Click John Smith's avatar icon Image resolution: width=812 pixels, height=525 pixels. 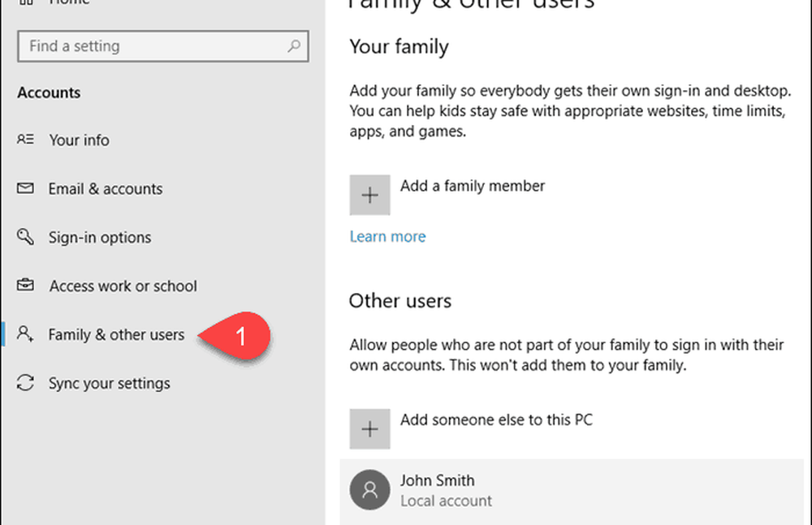coord(369,490)
